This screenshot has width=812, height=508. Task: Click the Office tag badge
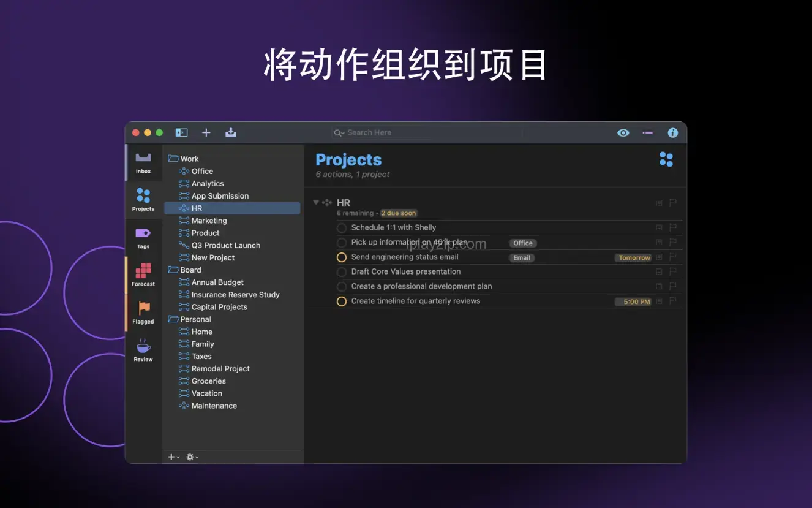click(523, 243)
